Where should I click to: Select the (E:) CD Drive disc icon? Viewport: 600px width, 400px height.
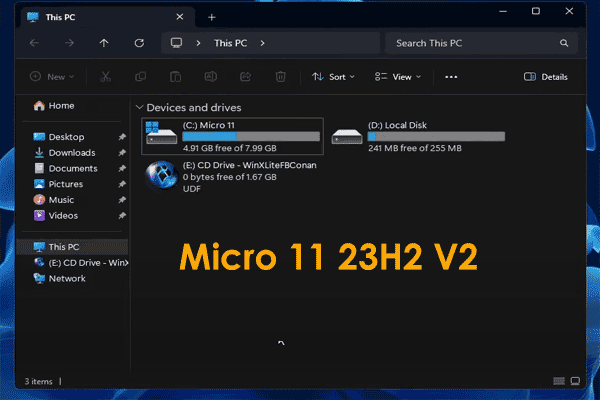[161, 176]
